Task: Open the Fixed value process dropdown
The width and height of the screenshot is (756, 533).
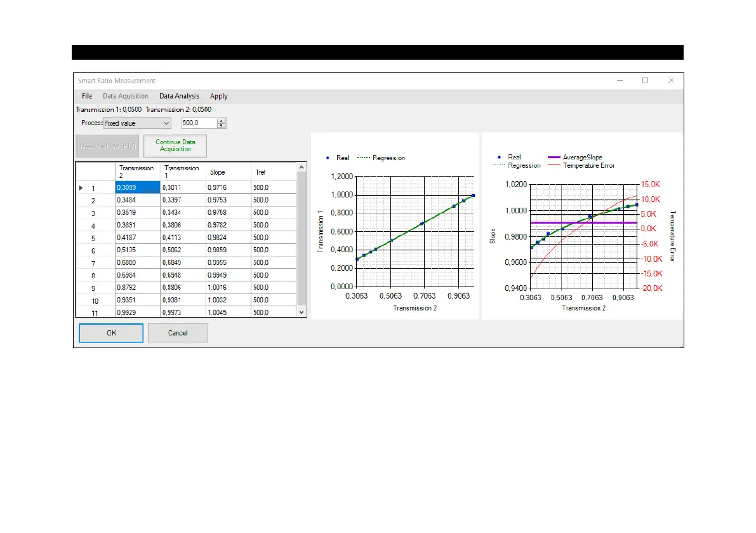Action: [x=137, y=123]
